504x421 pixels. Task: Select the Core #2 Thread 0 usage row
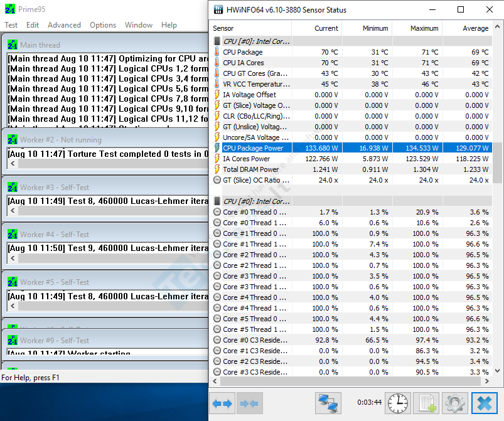coord(351,255)
